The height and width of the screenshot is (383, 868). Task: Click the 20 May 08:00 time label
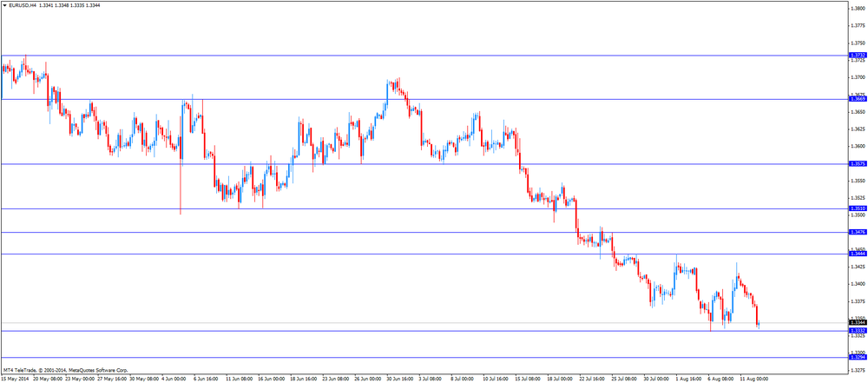pos(47,380)
